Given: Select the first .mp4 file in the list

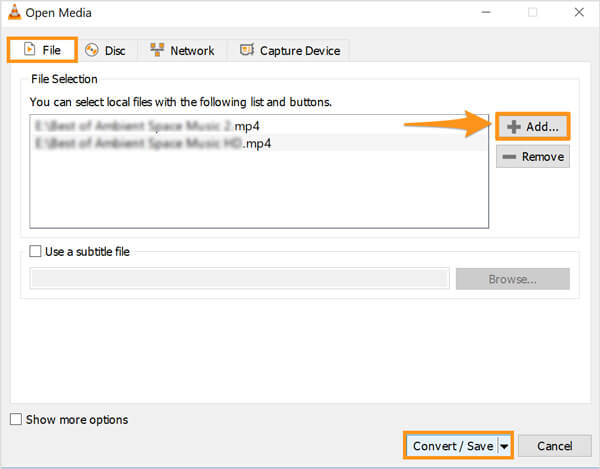Looking at the screenshot, I should tap(259, 126).
